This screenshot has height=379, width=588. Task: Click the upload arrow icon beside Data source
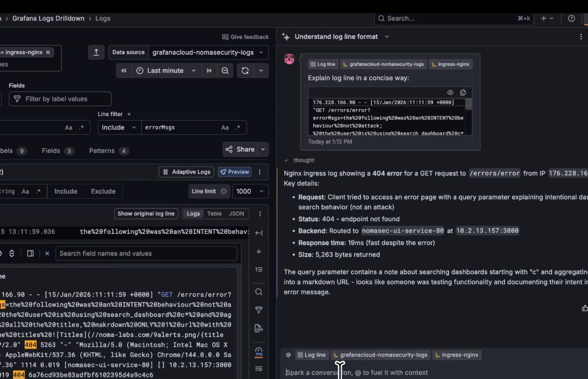point(96,52)
